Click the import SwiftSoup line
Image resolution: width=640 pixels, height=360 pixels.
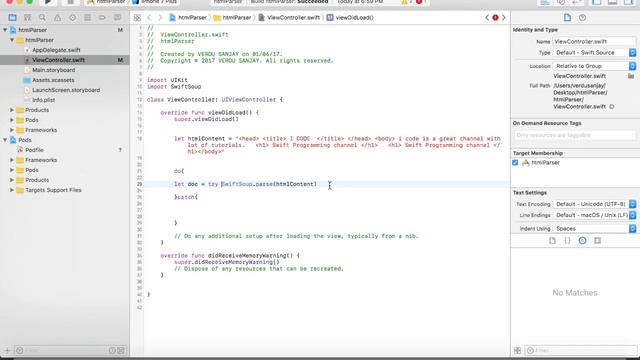pos(174,87)
